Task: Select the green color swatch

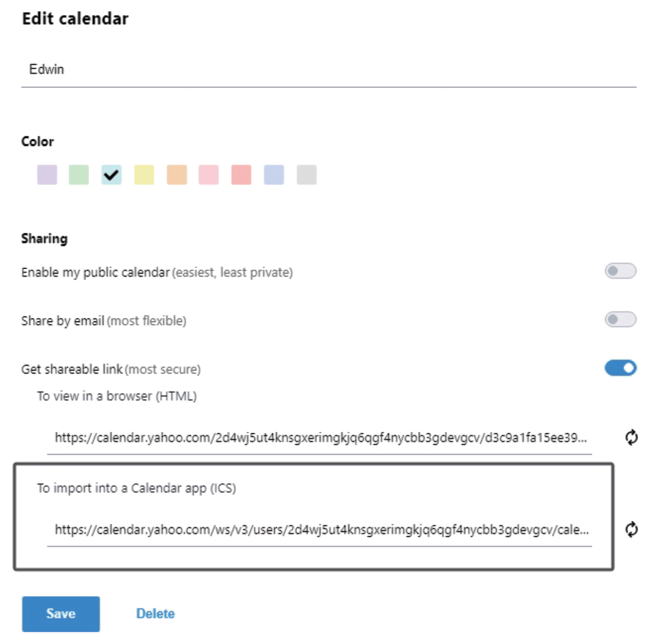Action: pos(79,175)
